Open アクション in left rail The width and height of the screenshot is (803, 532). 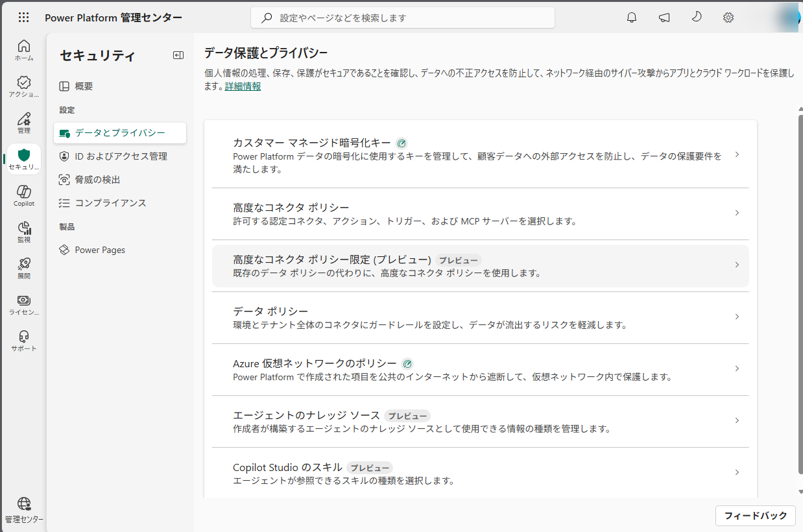tap(24, 87)
